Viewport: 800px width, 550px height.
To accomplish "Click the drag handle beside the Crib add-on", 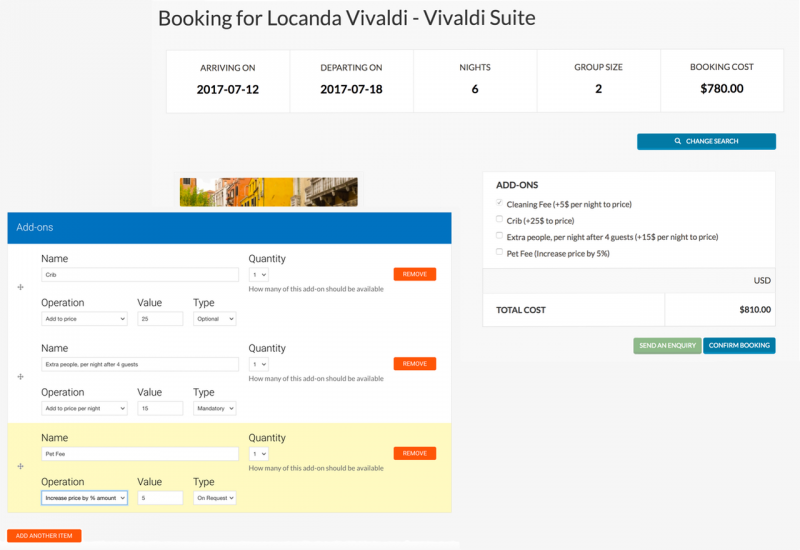I will (20, 287).
